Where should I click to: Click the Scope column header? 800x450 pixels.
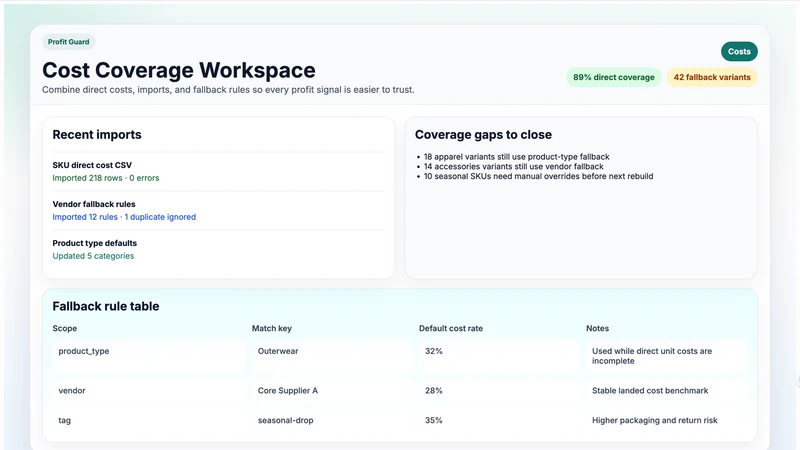click(x=65, y=329)
